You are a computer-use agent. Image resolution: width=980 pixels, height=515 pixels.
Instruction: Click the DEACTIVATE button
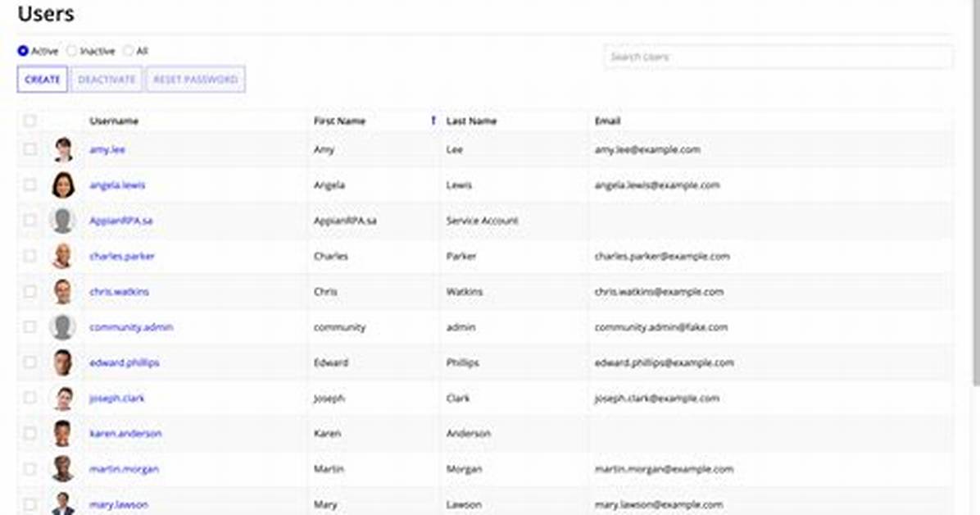pos(107,80)
